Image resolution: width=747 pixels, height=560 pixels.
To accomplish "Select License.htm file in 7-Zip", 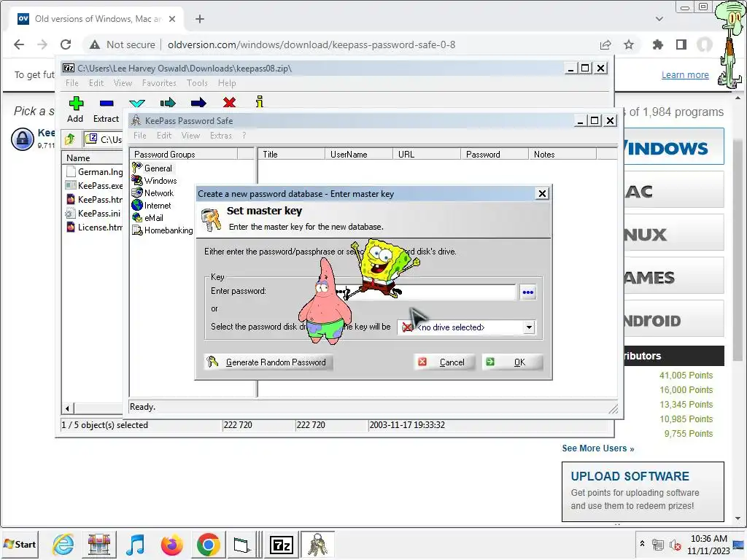I will (94, 227).
